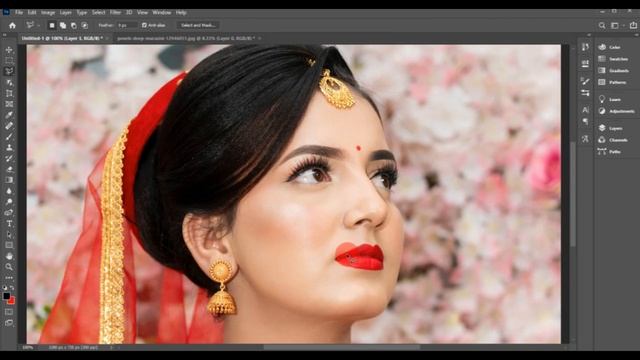The image size is (640, 360).
Task: Open the File menu
Action: point(19,13)
